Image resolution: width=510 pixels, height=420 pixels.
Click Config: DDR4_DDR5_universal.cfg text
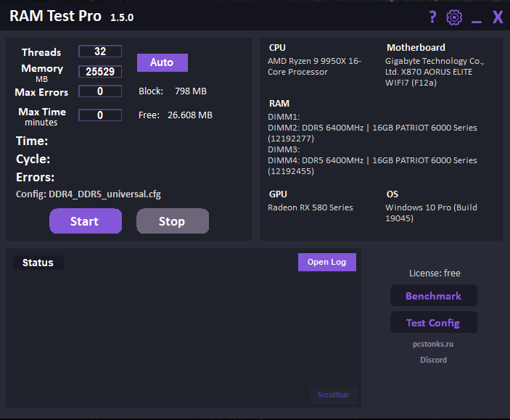coord(89,194)
